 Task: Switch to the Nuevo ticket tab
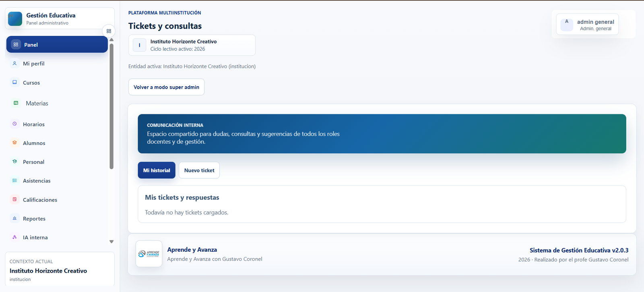[199, 170]
